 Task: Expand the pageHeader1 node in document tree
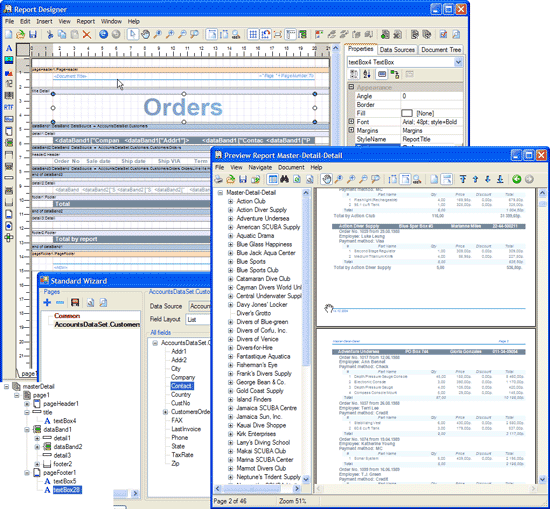tap(27, 404)
